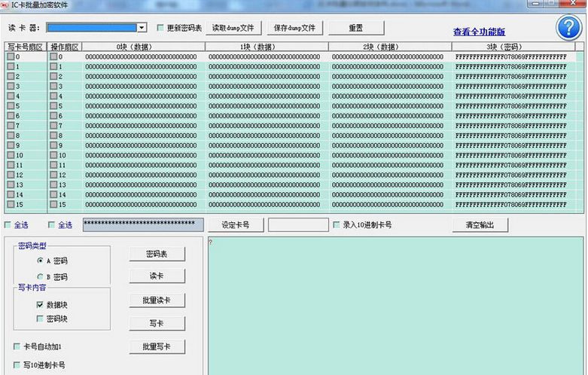Viewport: 588px width, 375px height.
Task: Click the 批量读卡 batch read button
Action: point(157,300)
